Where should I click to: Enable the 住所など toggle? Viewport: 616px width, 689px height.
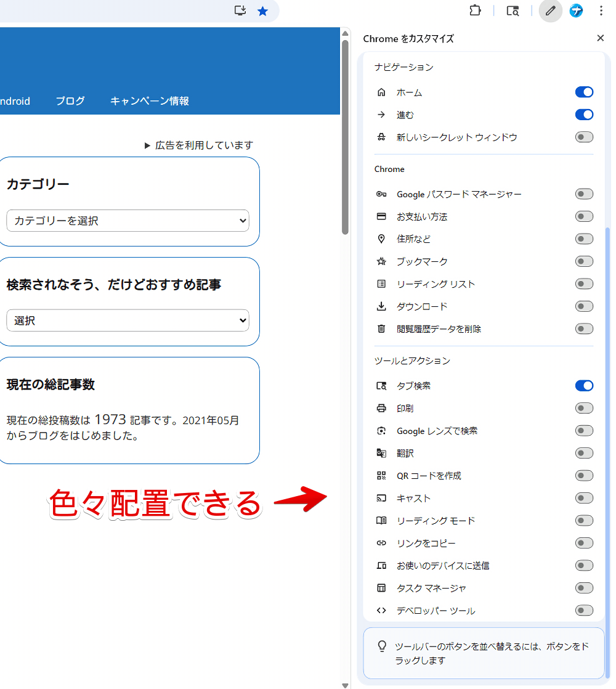click(584, 239)
